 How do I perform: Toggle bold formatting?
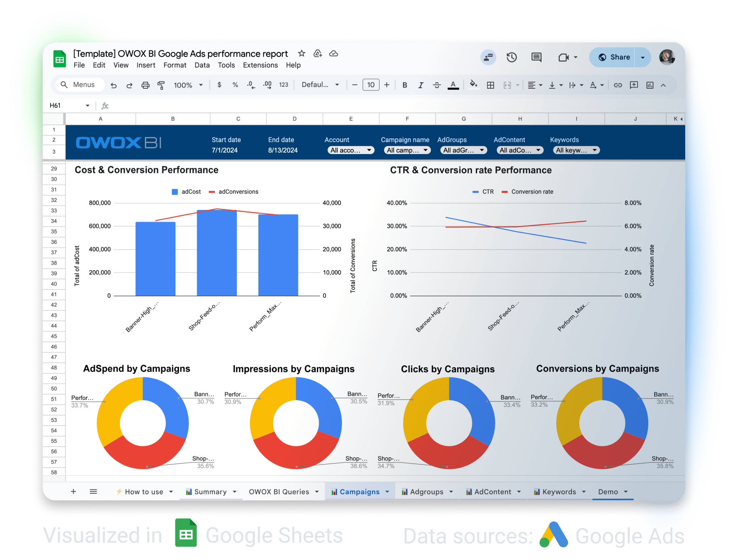[405, 85]
